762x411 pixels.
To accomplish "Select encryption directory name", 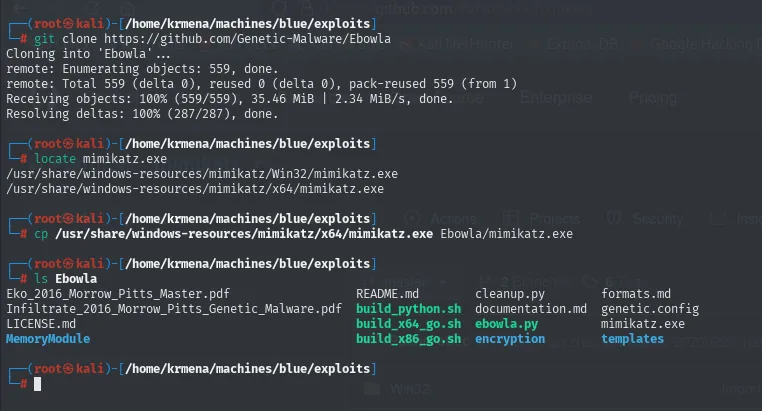I will click(x=510, y=339).
